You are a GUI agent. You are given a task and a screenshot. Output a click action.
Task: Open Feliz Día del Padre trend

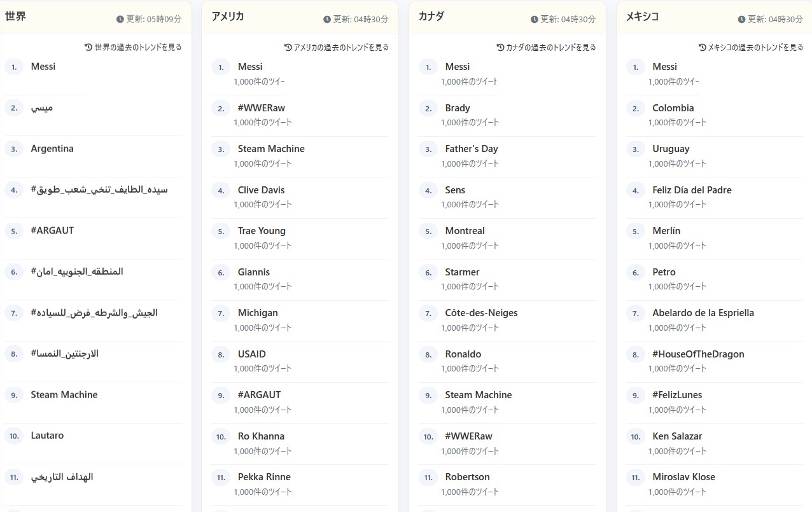tap(692, 190)
